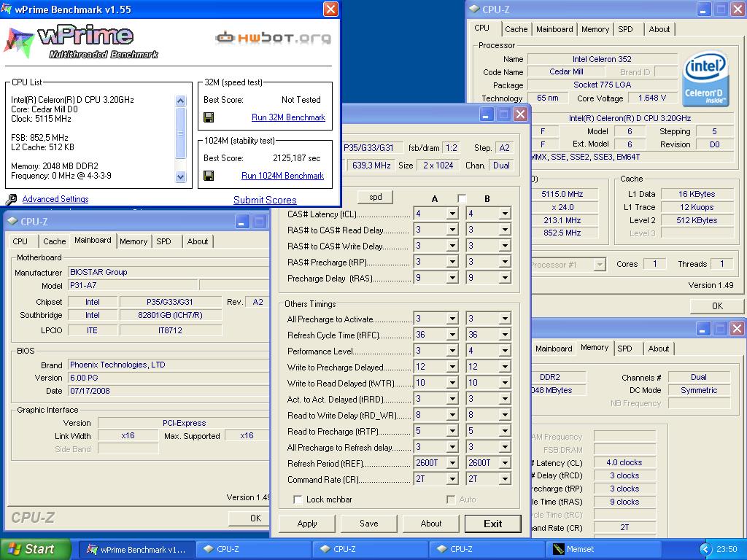The height and width of the screenshot is (560, 747).
Task: Open Act. to Act. Delayed (tRRD) column B dropdown
Action: coord(505,399)
